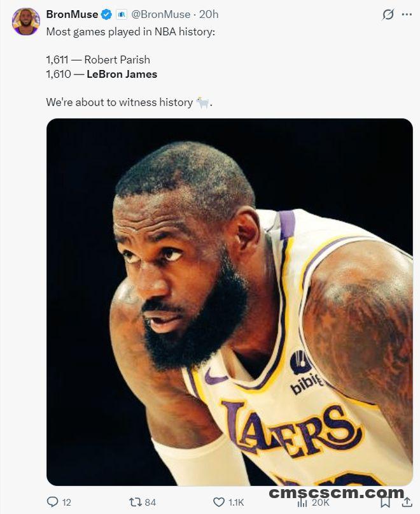The width and height of the screenshot is (420, 514).
Task: Click the cmscscm.com watermark text
Action: 337,493
